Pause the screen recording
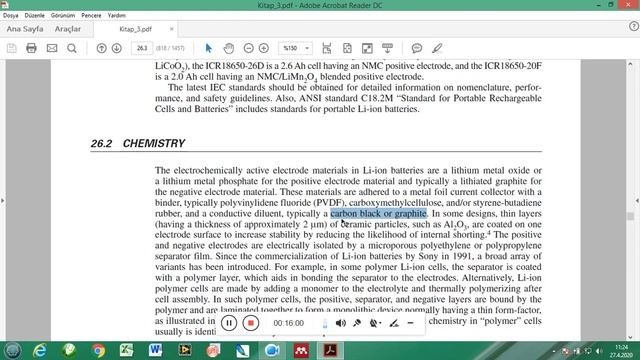This screenshot has width=640, height=360. tap(229, 323)
